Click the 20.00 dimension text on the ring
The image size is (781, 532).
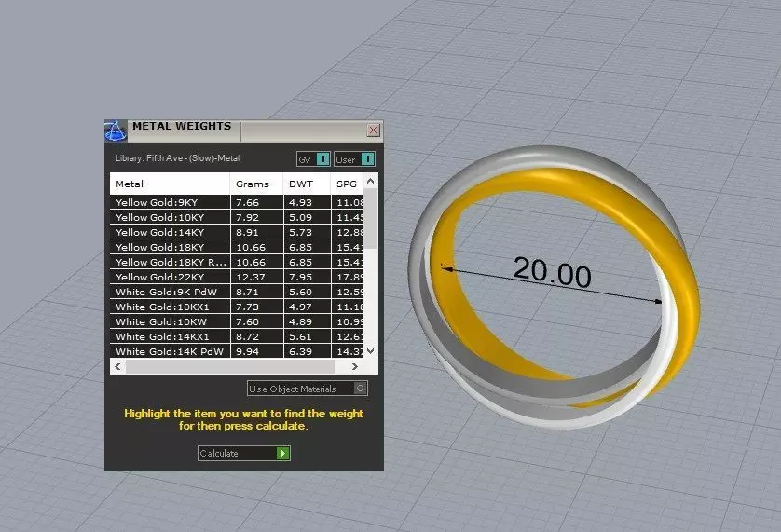[x=552, y=272]
